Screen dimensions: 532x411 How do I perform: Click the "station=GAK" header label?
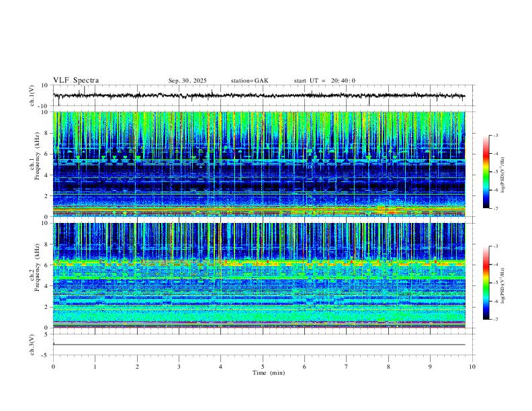click(249, 81)
